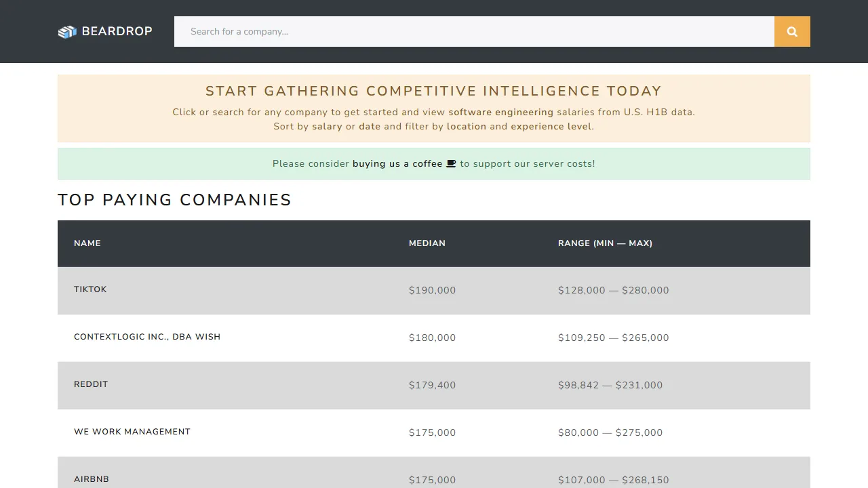The image size is (868, 488).
Task: Click the RANGE (MIN — MAX) column header
Action: pyautogui.click(x=605, y=243)
